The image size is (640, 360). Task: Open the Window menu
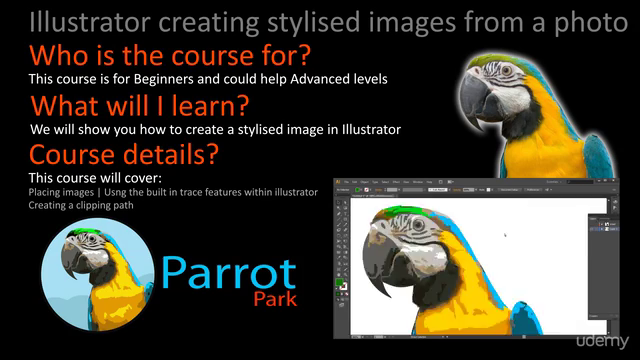coord(418,182)
